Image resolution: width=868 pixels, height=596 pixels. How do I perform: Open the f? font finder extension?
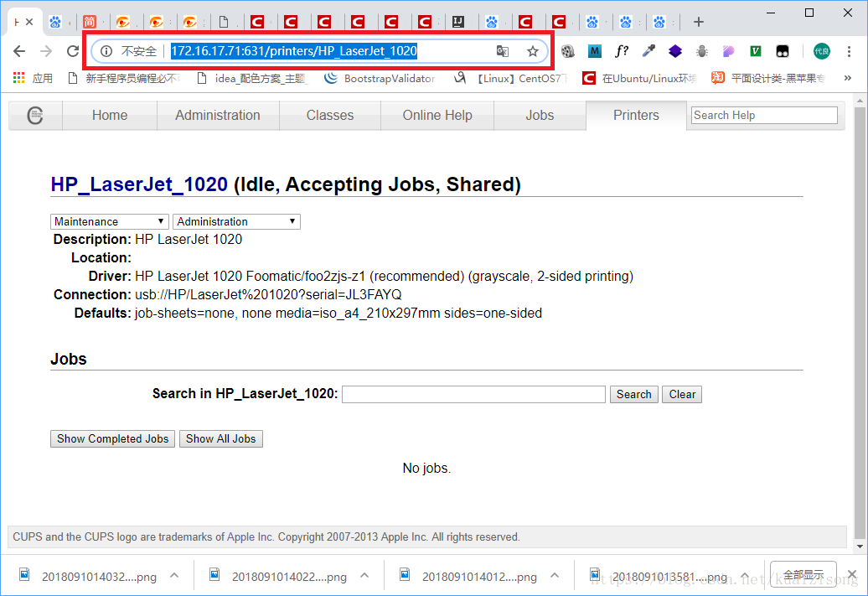622,51
